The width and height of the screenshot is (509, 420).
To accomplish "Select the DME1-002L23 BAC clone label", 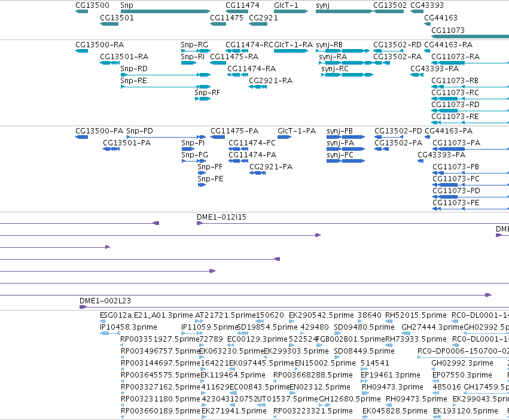I will 105,301.
